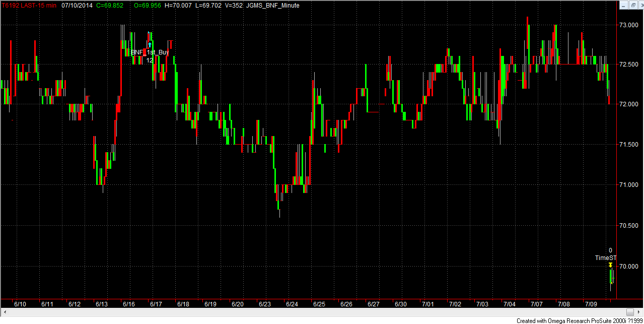Click the BNF_1st_Buy text label
Viewport: 644px width, 324px height.
150,52
